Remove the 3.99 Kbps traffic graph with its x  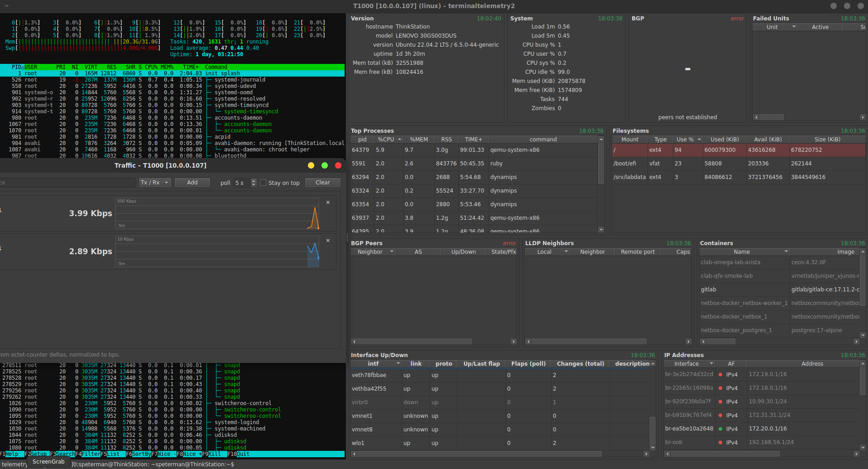328,203
